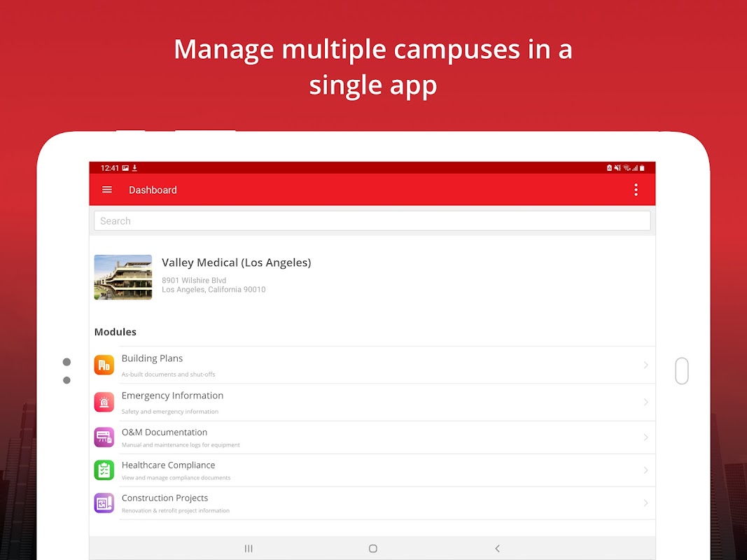Click the status bar mute icon
Viewport: 747px width, 560px height.
[x=617, y=167]
